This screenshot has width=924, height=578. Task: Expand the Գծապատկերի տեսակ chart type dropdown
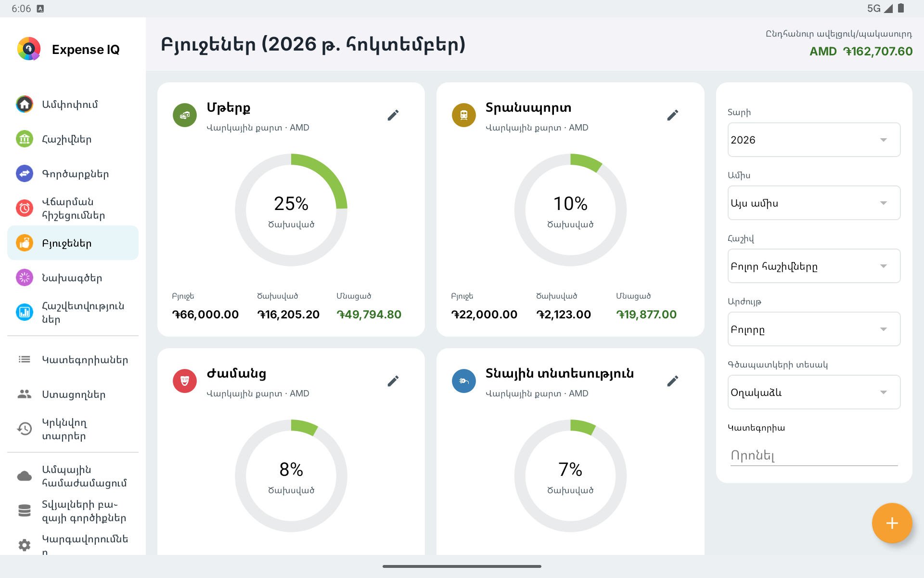click(814, 392)
